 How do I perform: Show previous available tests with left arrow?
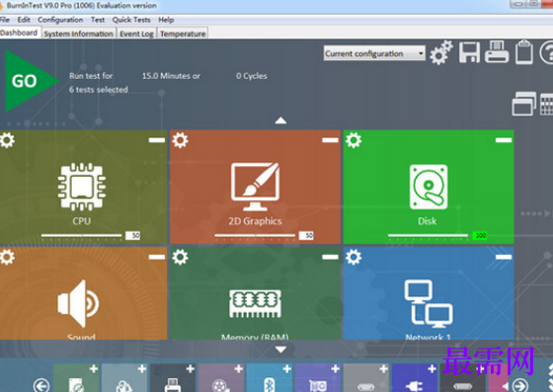tap(41, 385)
